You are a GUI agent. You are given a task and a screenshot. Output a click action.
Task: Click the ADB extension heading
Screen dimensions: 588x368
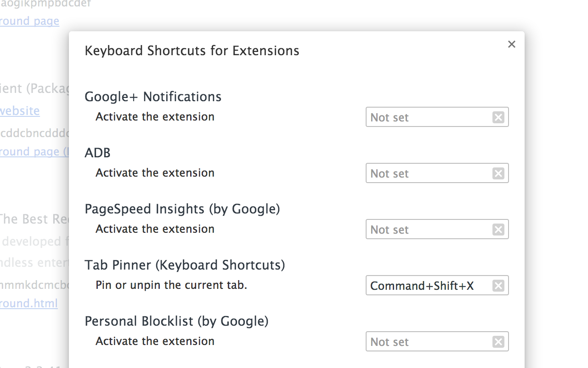click(97, 152)
